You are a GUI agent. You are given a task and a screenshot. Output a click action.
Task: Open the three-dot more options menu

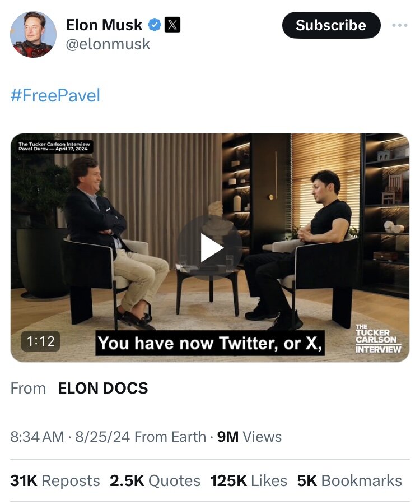point(400,25)
